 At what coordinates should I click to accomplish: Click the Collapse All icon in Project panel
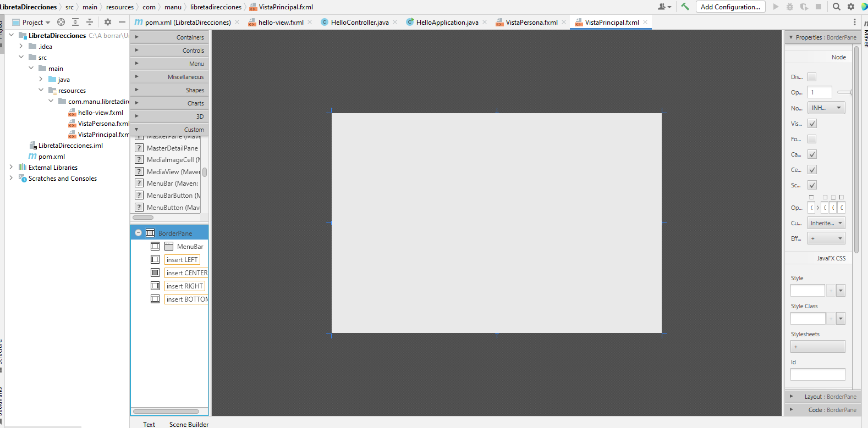click(90, 22)
